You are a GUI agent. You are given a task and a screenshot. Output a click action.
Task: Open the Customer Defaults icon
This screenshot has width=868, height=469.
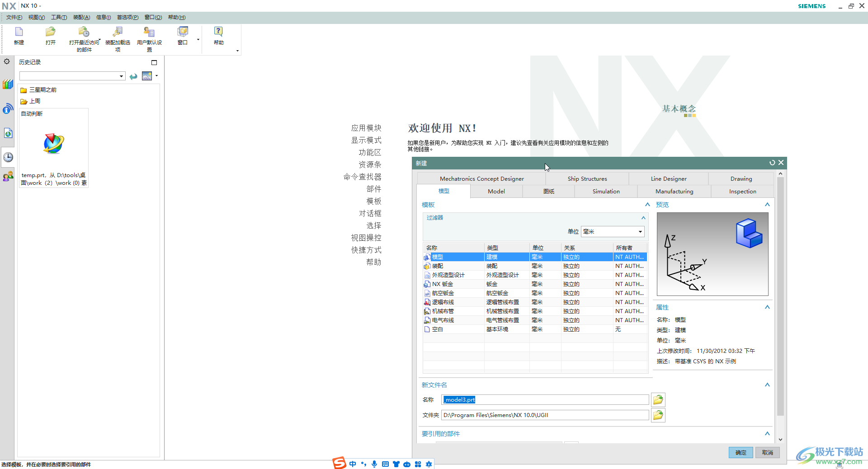pos(149,32)
